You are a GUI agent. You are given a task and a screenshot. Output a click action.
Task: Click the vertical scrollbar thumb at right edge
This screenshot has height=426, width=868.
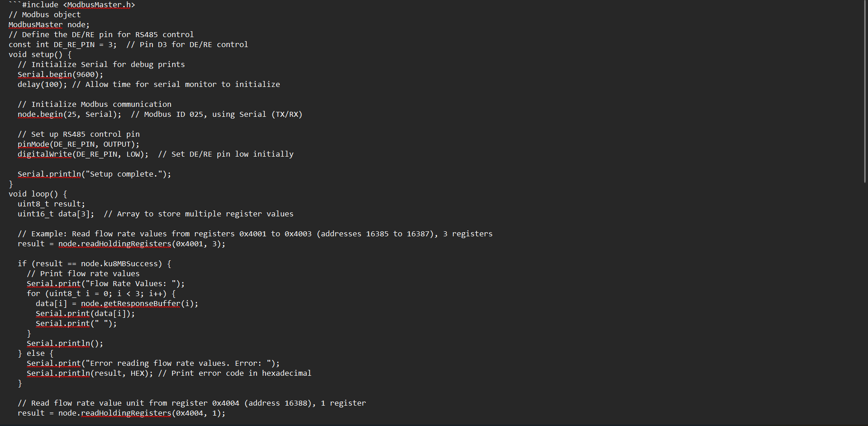tap(865, 91)
